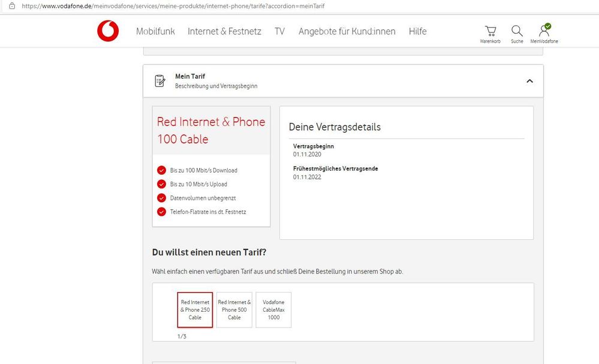Viewport: 599px width, 364px height.
Task: Select the Red Internet & Phone 250 Cable tariff
Action: 195,310
